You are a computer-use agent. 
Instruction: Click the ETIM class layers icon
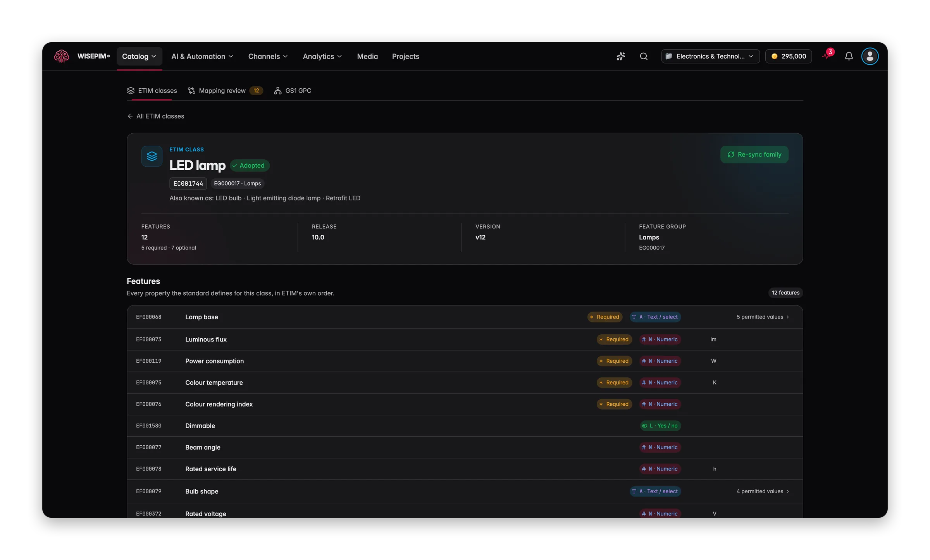[152, 156]
